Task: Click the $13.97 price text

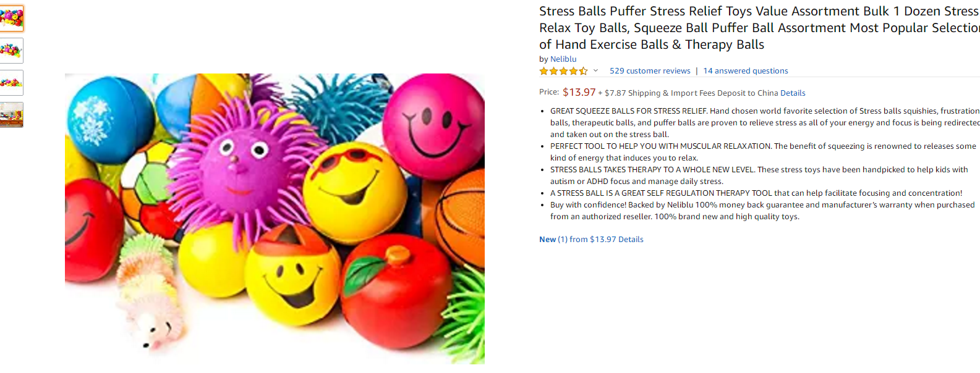Action: (579, 93)
